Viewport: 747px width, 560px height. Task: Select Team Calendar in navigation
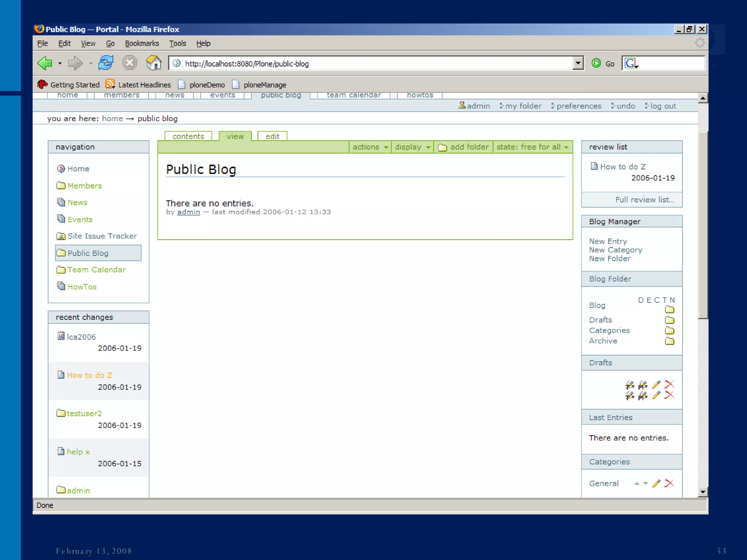tap(96, 269)
